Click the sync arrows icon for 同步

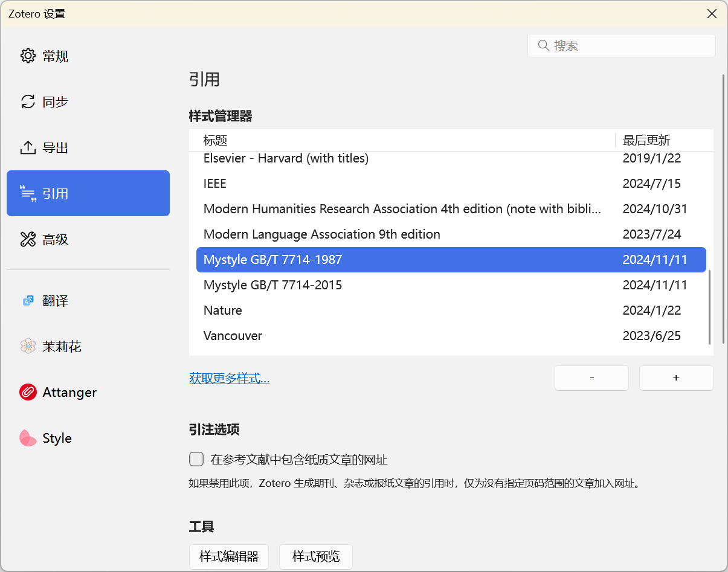click(28, 101)
